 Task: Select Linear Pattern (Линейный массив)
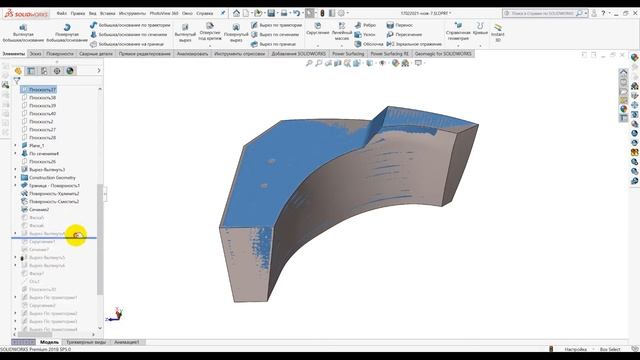[342, 32]
